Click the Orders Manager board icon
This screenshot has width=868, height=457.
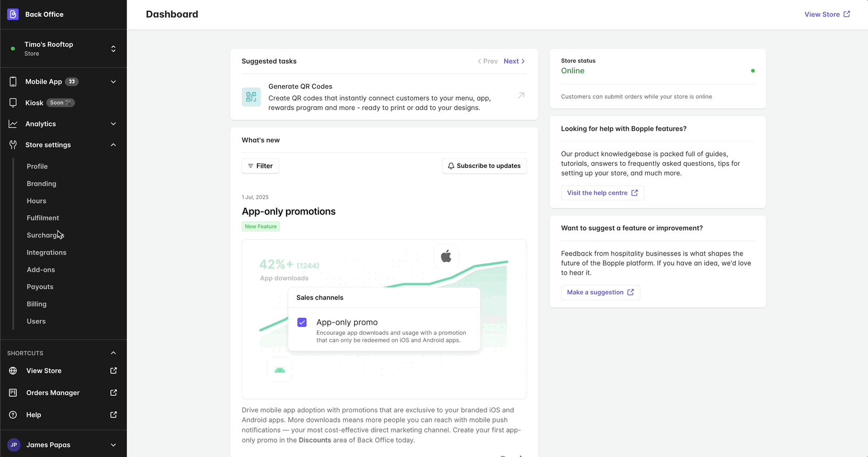coord(13,393)
